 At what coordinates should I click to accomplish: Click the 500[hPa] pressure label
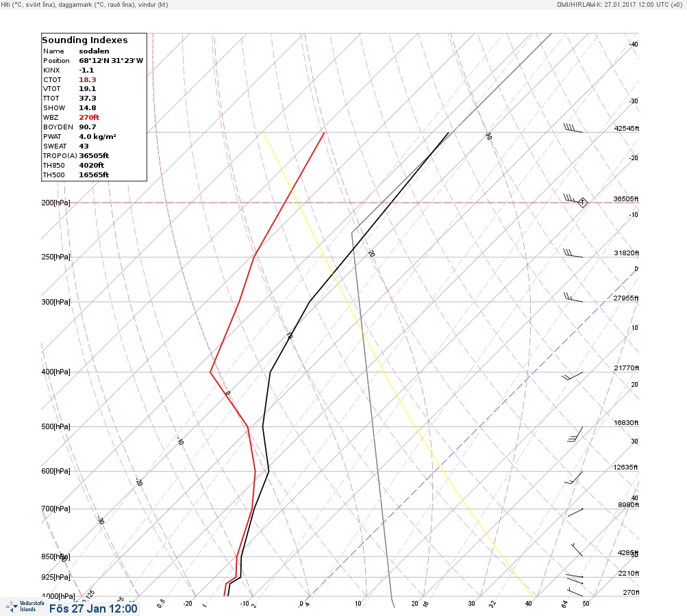click(55, 427)
